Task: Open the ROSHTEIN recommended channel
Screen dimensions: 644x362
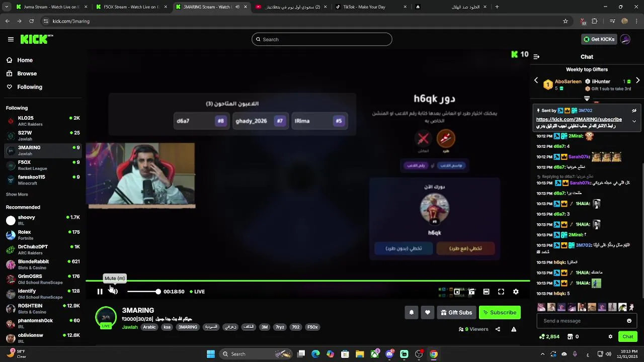Action: pyautogui.click(x=43, y=309)
